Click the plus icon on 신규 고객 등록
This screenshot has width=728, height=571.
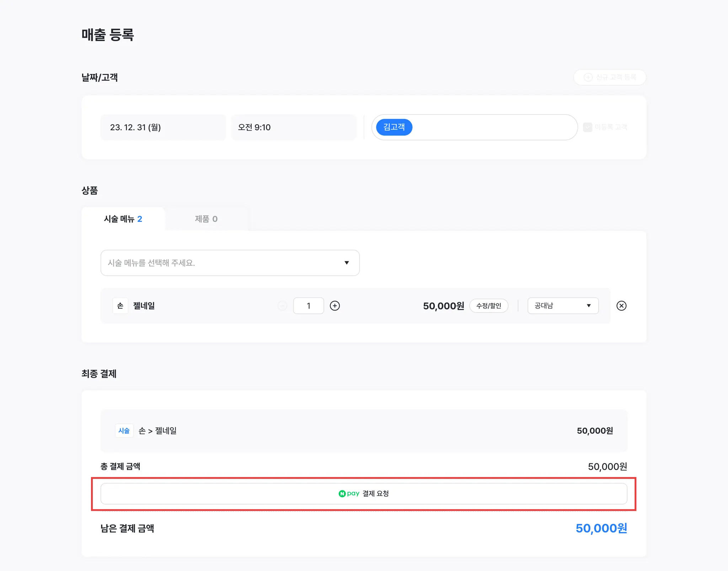(x=588, y=77)
